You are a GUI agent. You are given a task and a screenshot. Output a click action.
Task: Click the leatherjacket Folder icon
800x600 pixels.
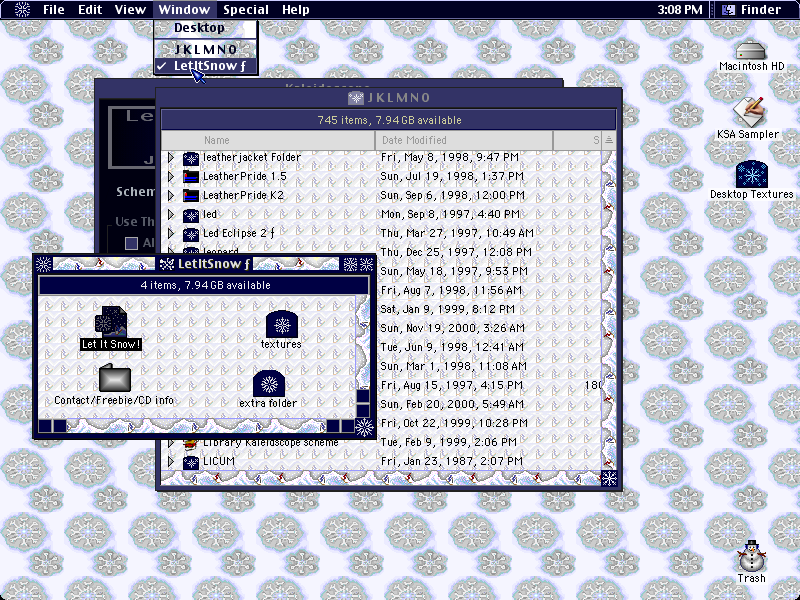[x=191, y=158]
